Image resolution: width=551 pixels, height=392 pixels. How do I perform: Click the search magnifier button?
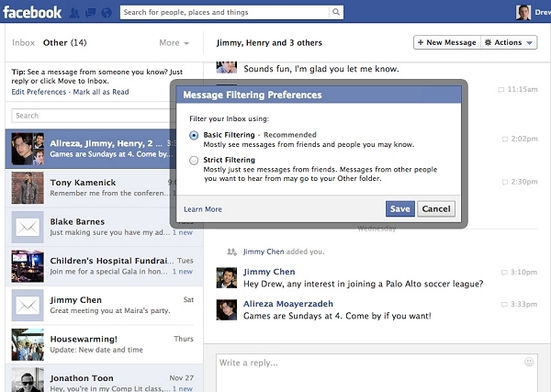coord(336,12)
